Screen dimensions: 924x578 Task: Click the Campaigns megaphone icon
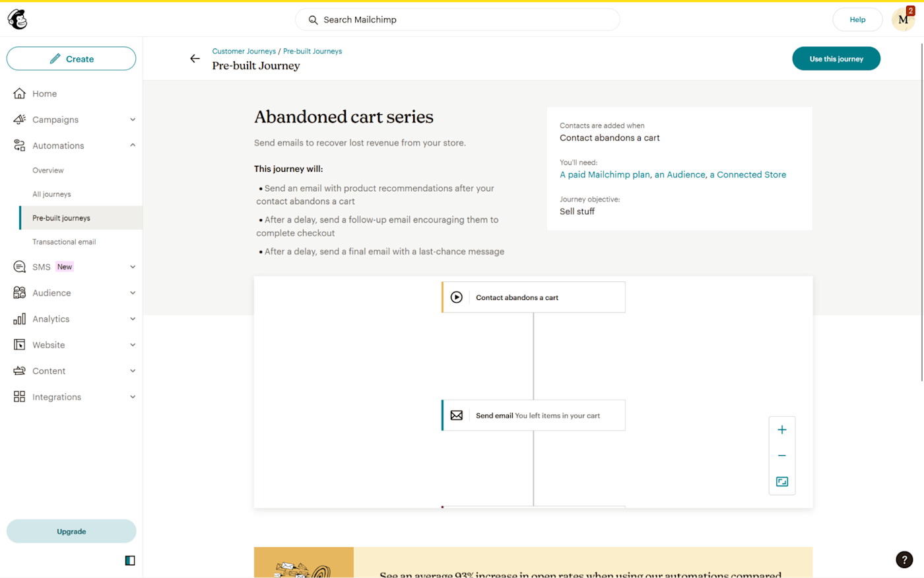click(20, 120)
